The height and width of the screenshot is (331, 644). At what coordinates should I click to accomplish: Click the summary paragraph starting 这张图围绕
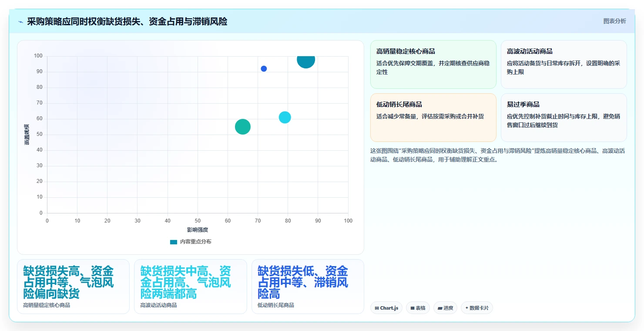(x=498, y=155)
